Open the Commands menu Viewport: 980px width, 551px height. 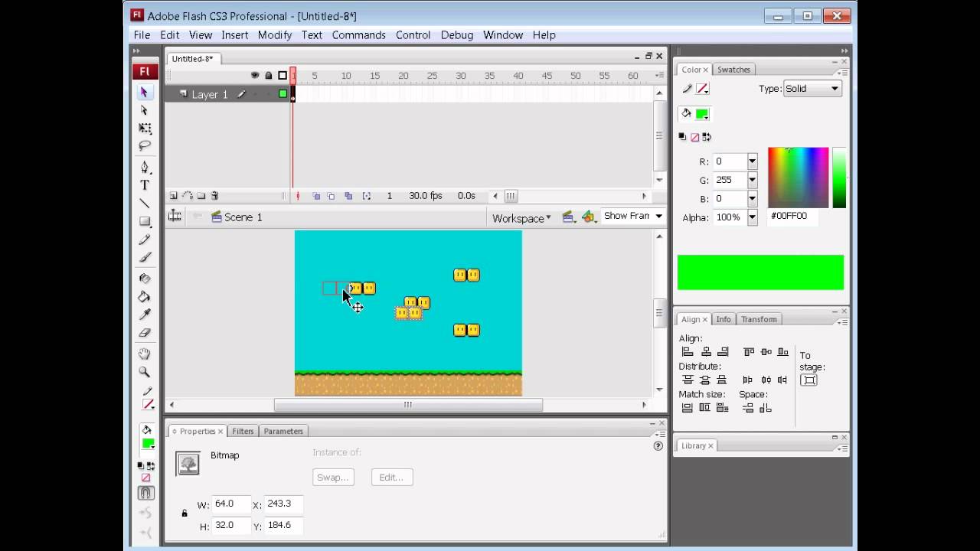(x=359, y=35)
